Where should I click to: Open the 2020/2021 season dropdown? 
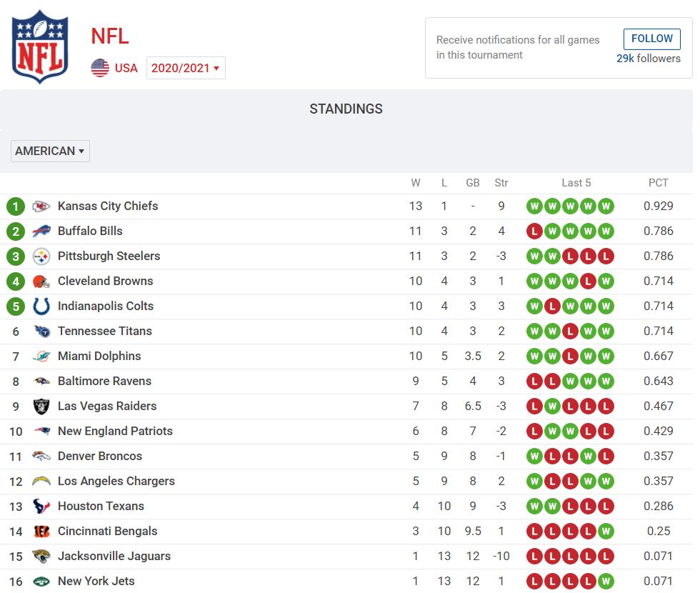tap(186, 68)
